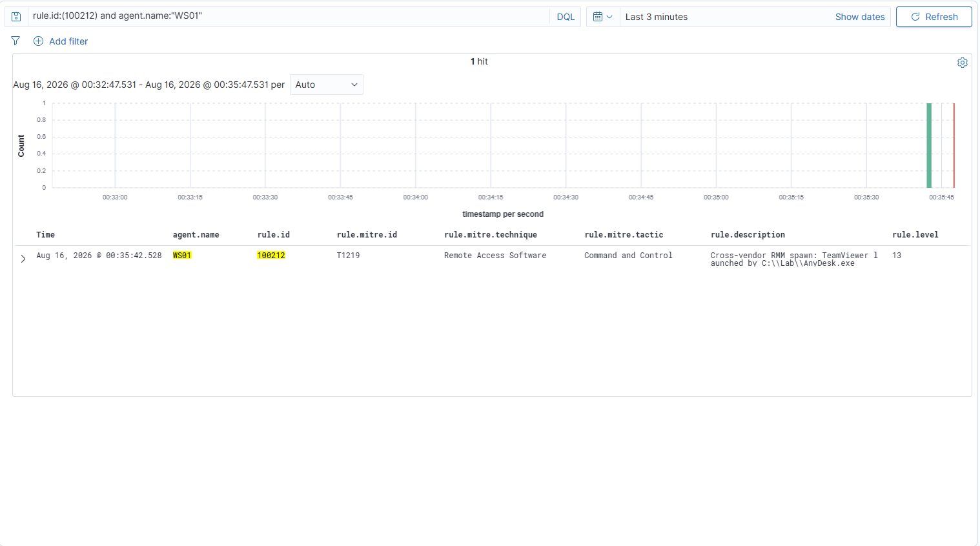Click the timestamp 00:35:42.528 cell
Image resolution: width=980 pixels, height=546 pixels.
[99, 256]
